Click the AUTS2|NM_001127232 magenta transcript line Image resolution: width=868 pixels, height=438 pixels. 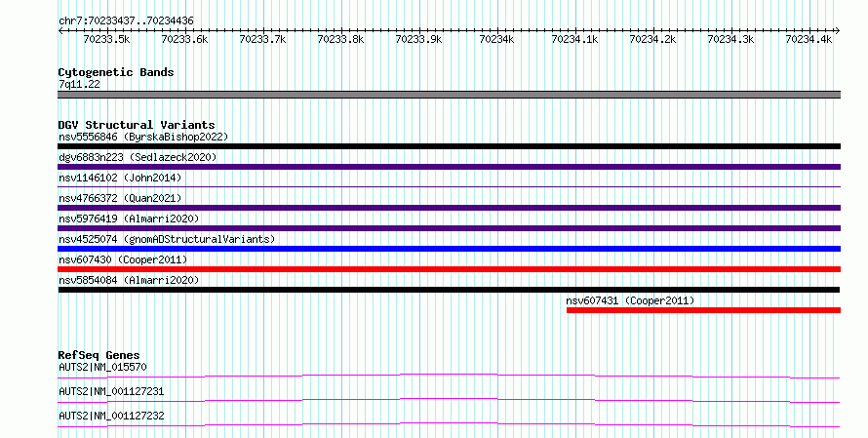tap(449, 424)
